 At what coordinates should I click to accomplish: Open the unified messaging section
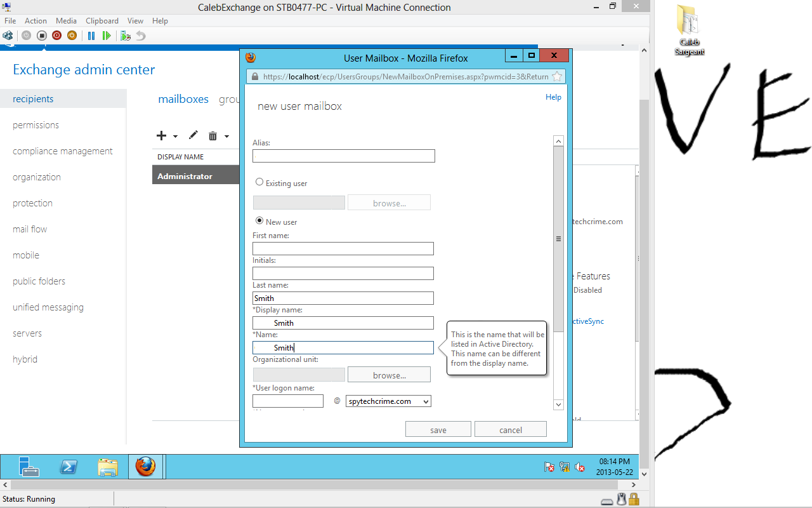tap(48, 307)
